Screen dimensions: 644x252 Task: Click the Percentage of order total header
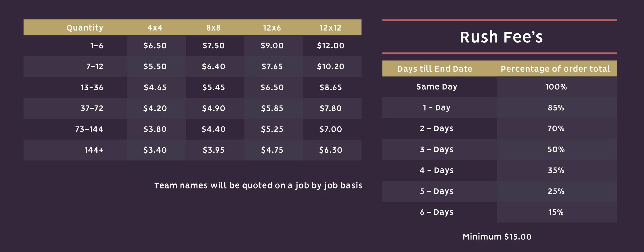[x=555, y=69]
